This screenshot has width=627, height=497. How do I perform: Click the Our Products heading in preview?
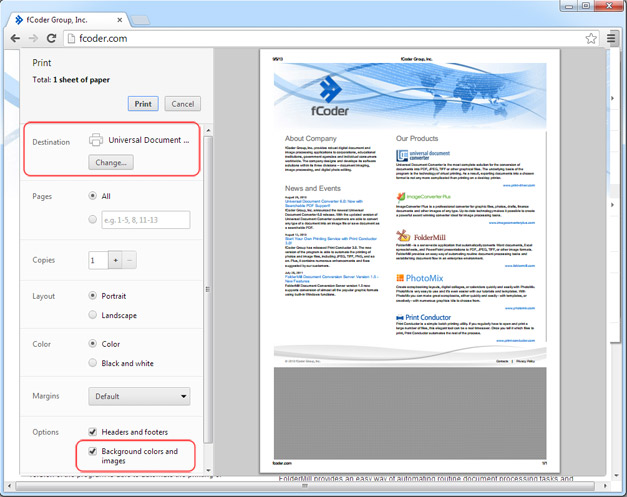[417, 138]
